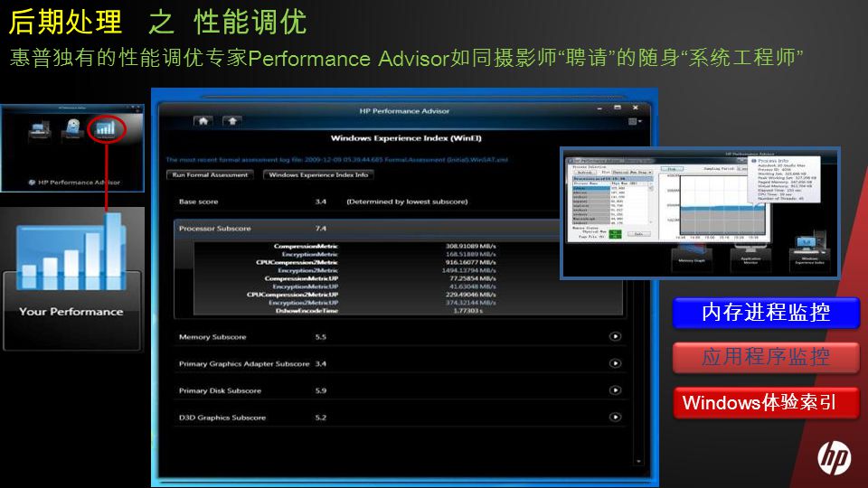Viewport: 868px width, 488px height.
Task: Click the Process Info tooltip popup
Action: coord(784,179)
